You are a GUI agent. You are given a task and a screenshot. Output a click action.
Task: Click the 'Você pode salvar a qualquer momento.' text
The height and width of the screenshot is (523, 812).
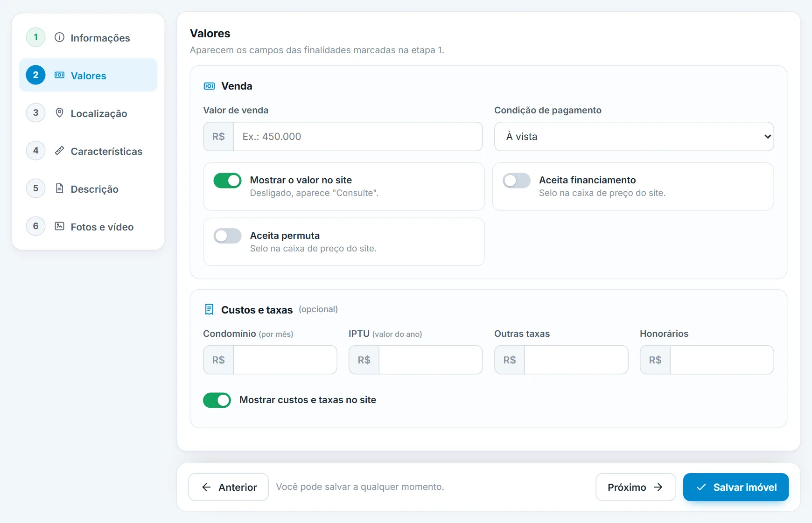point(360,487)
